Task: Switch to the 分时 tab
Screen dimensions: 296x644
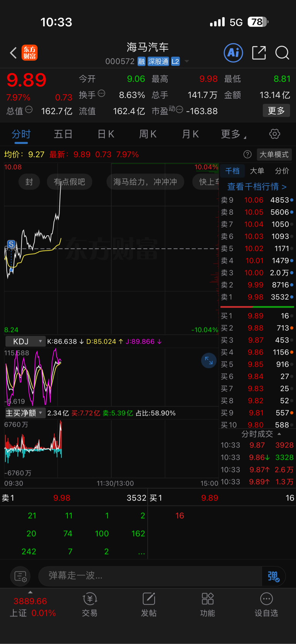Action: [21, 134]
